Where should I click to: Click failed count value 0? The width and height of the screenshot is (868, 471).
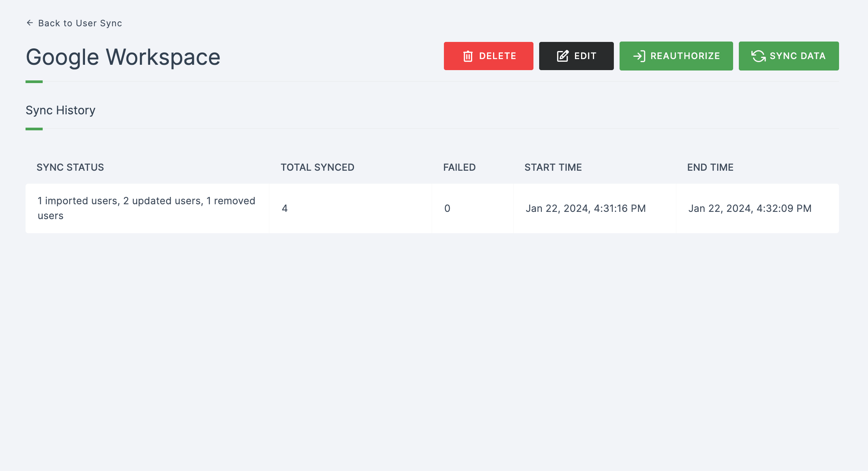[447, 208]
